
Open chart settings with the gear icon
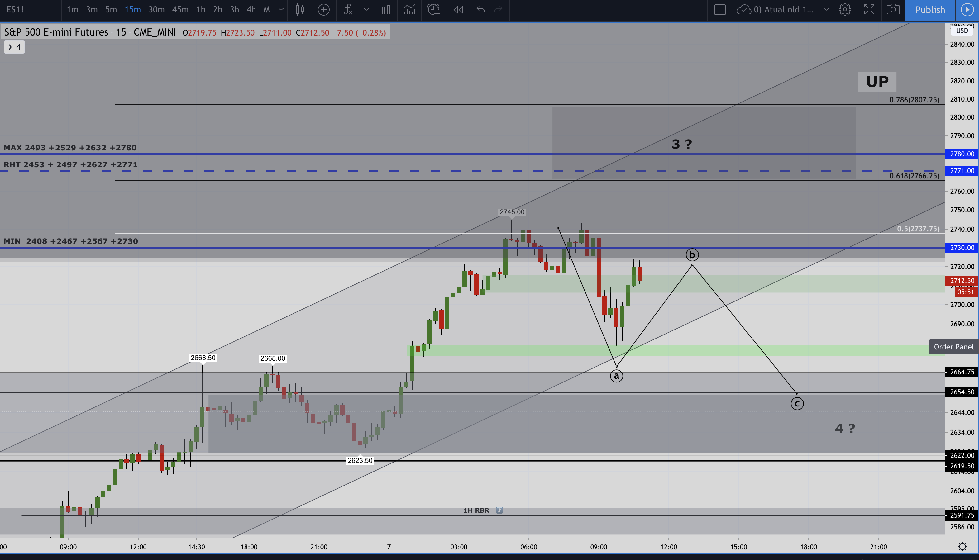tap(845, 10)
